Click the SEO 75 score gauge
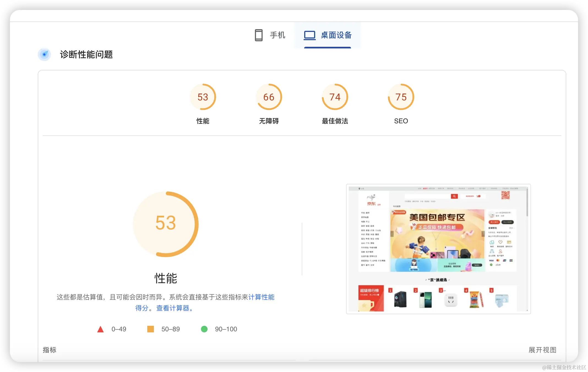 401,97
